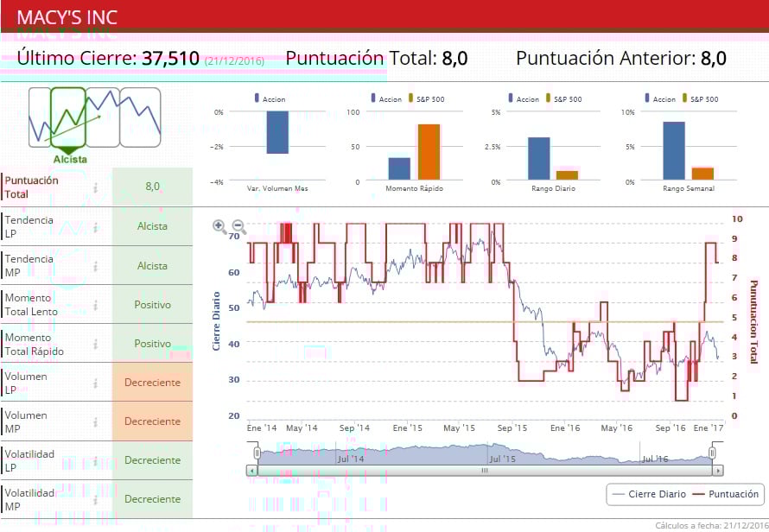Viewport: 769px width, 532px height.
Task: Click the Decreciente cell for Volatilidad MP
Action: (153, 498)
